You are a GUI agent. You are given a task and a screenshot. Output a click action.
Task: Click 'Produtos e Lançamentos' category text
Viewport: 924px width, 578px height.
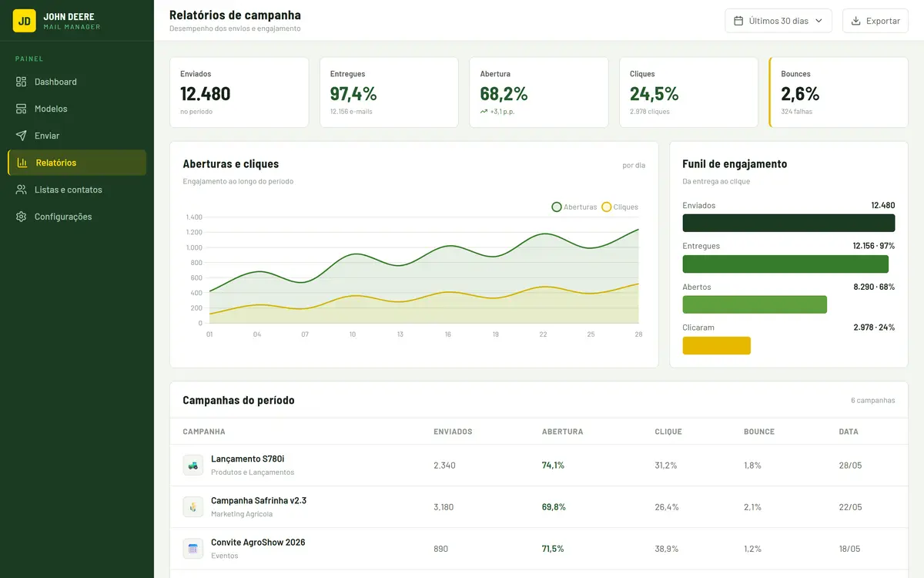click(x=253, y=472)
